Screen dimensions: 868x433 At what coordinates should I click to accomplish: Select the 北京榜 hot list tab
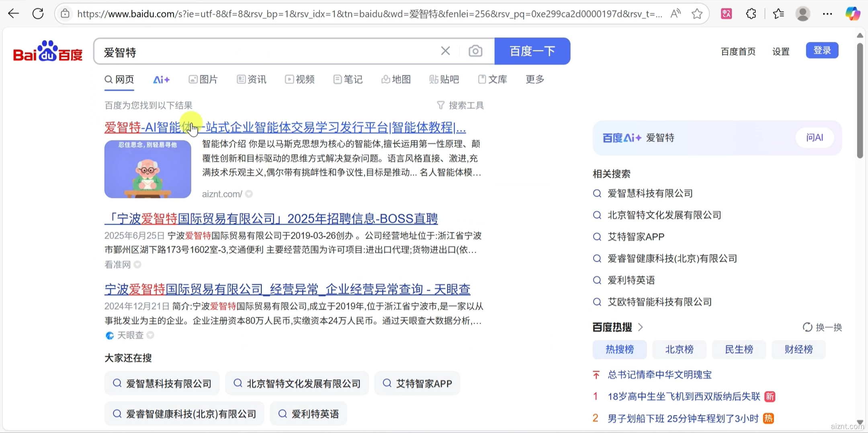(x=679, y=349)
